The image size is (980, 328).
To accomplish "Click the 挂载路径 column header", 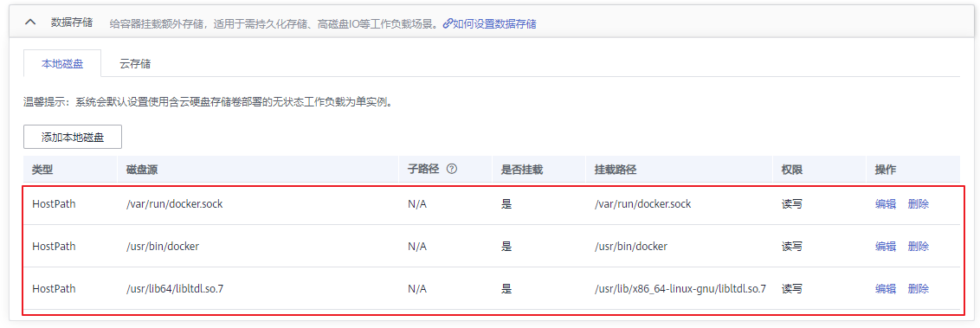I will tap(616, 170).
